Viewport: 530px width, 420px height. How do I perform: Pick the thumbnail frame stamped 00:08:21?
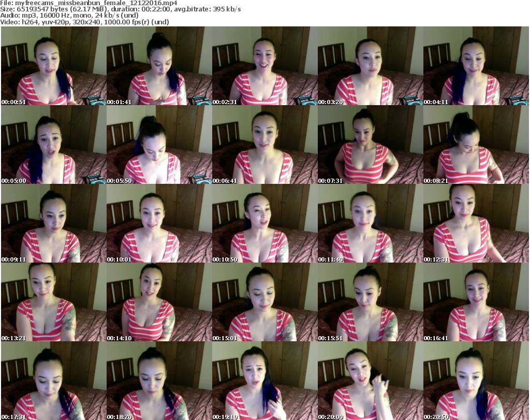coord(476,144)
